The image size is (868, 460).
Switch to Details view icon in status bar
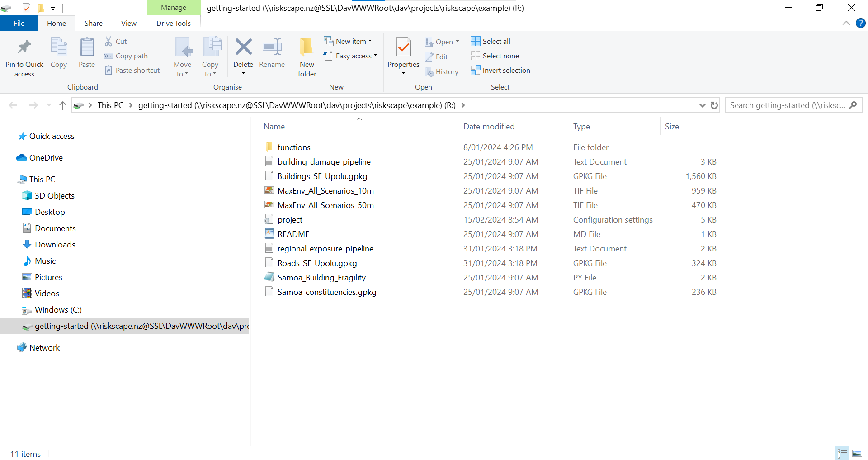click(x=842, y=453)
